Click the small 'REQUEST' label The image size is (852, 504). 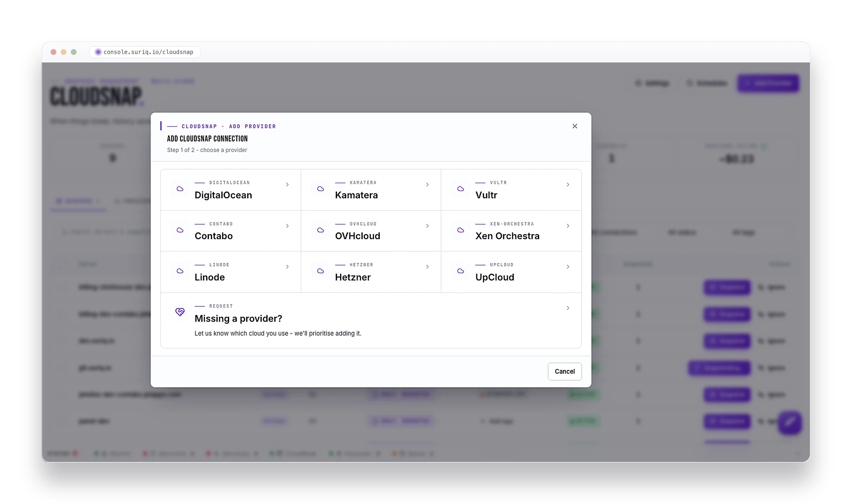[221, 306]
